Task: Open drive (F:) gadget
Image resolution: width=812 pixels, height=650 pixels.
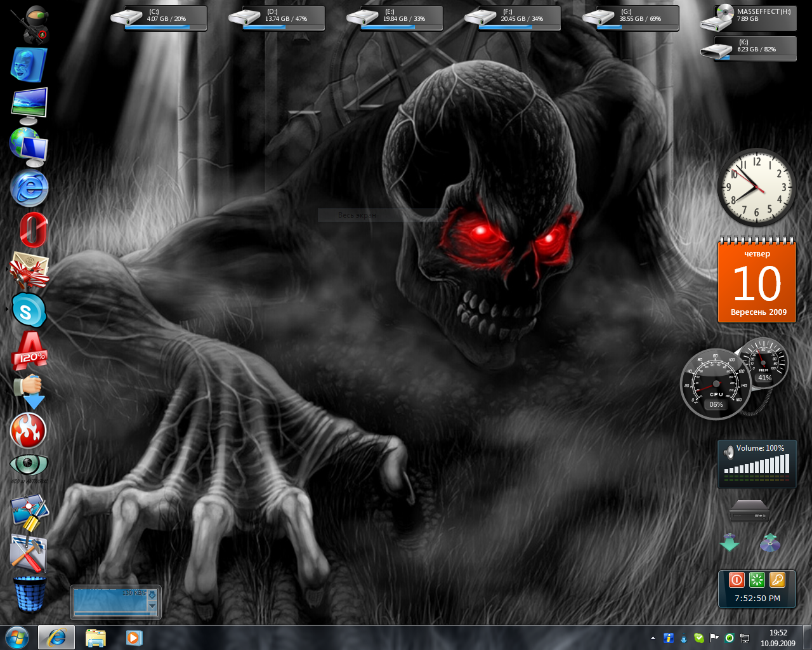Action: (x=513, y=18)
